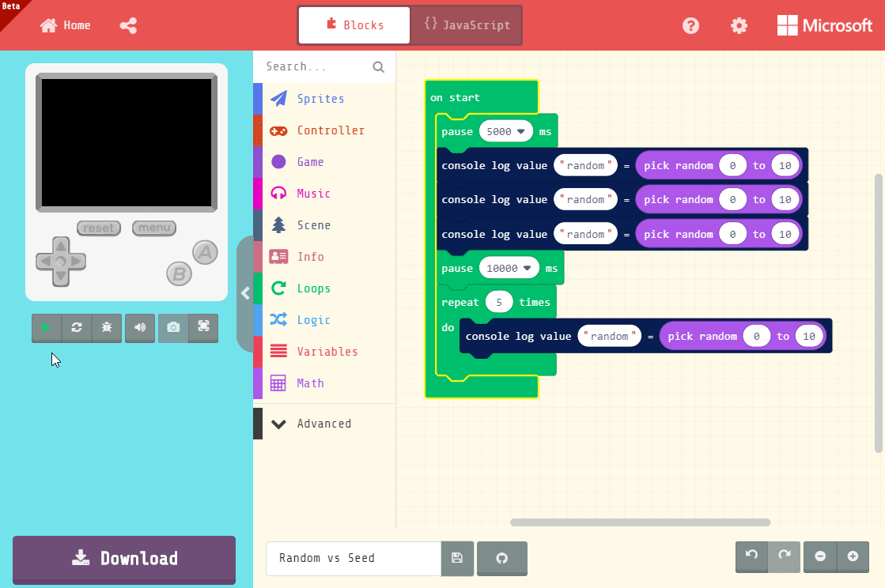Open the GitHub repository button
Screen dimensions: 885x588
coord(501,558)
